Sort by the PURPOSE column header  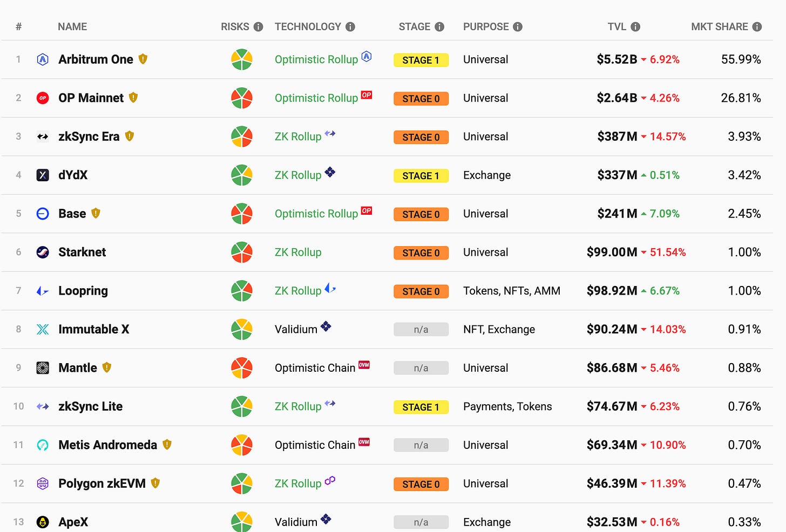click(486, 26)
